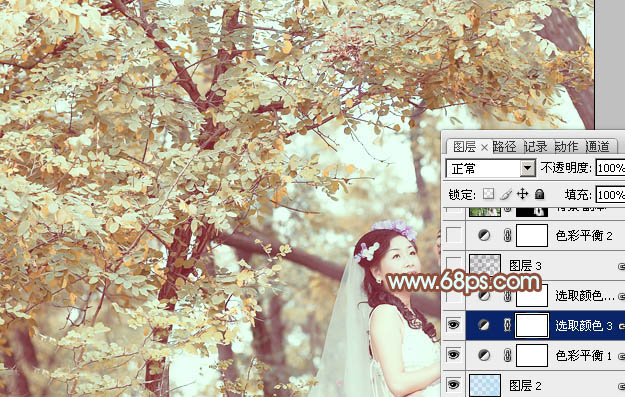Select layer named 色彩平衡 1
This screenshot has height=397, width=625.
point(584,356)
